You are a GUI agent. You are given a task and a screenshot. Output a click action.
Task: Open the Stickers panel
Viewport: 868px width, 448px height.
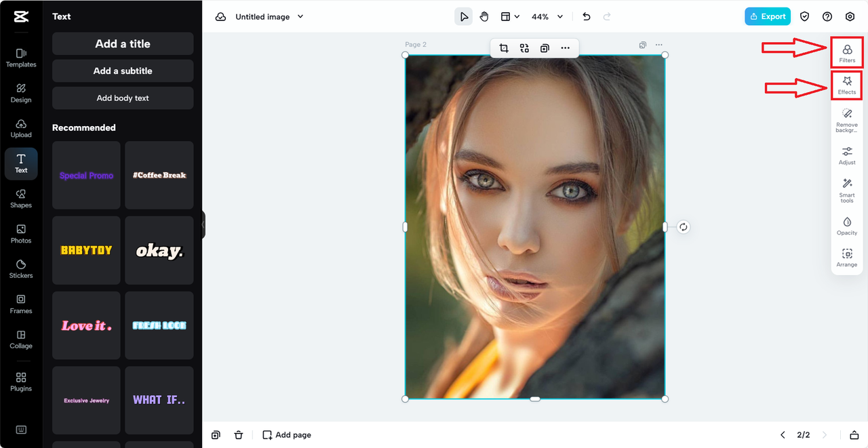[x=21, y=269]
